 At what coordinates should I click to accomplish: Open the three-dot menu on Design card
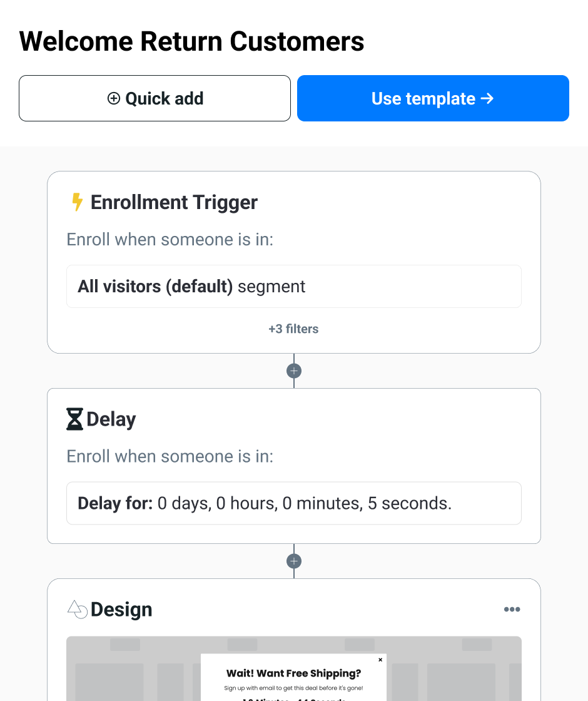tap(512, 610)
